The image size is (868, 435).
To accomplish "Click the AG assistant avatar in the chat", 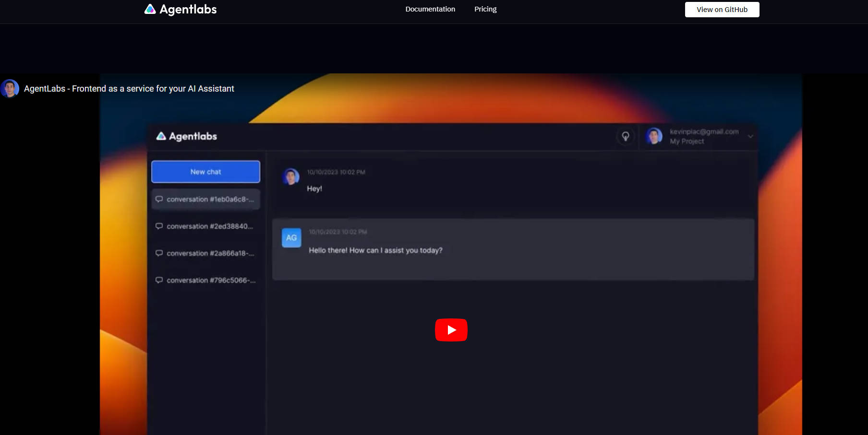I will click(291, 238).
